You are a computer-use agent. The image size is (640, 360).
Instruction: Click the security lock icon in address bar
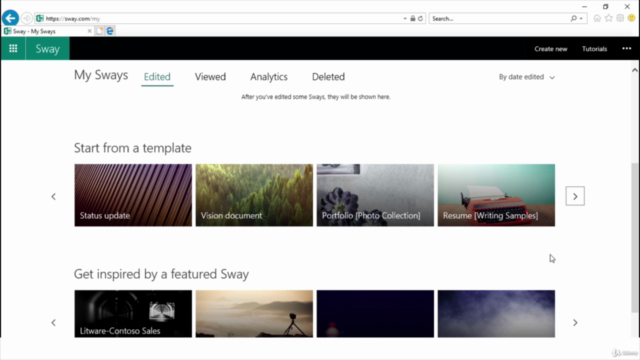[413, 18]
